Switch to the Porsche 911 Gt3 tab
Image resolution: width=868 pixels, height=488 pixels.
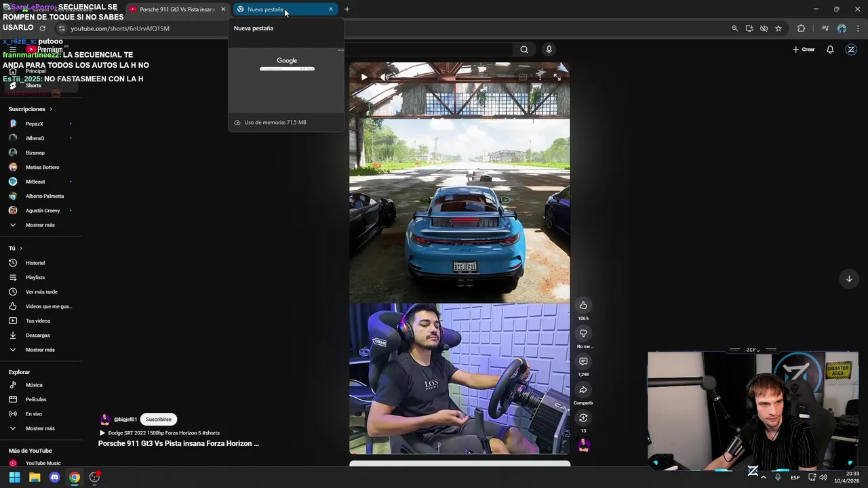(177, 9)
